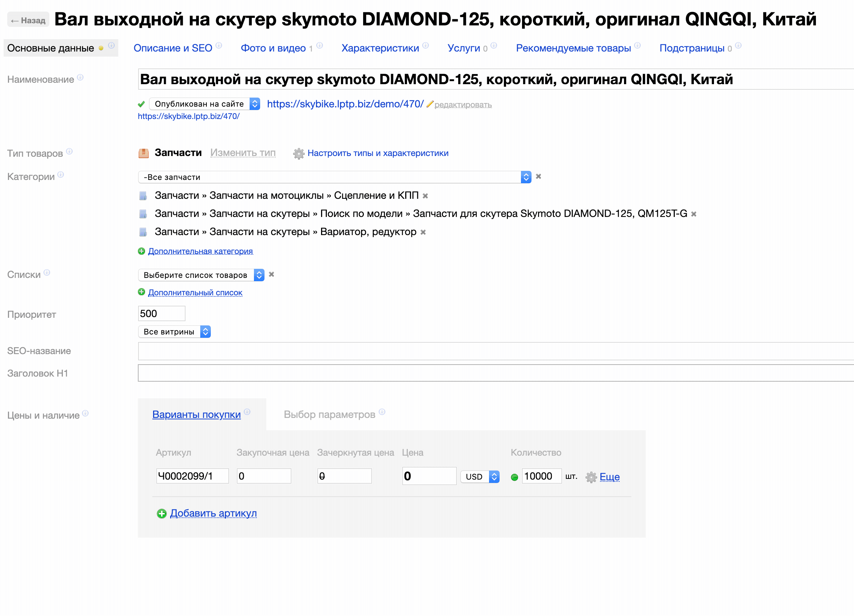Click the Цена price input field
Screen dimensions: 854x616
point(429,476)
